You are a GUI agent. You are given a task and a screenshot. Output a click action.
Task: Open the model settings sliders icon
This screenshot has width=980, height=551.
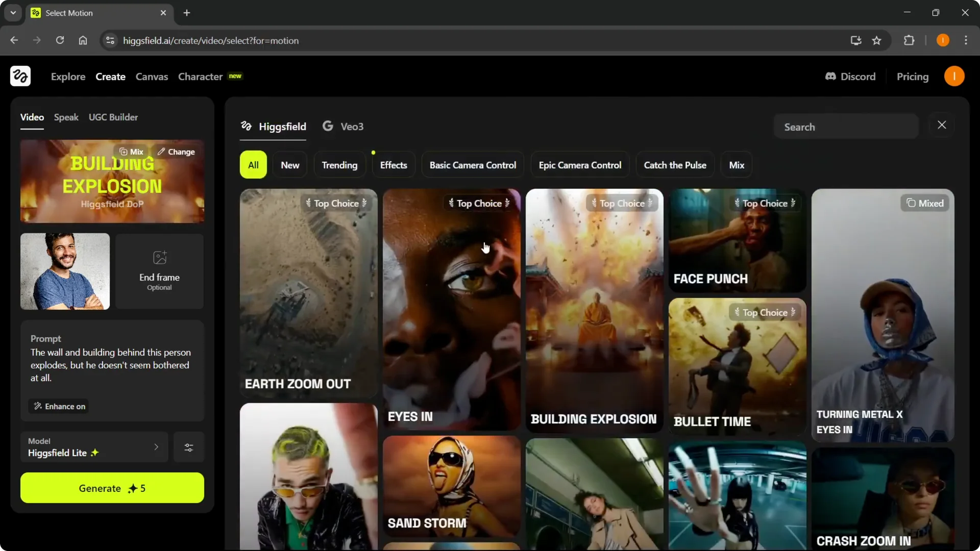pos(189,447)
